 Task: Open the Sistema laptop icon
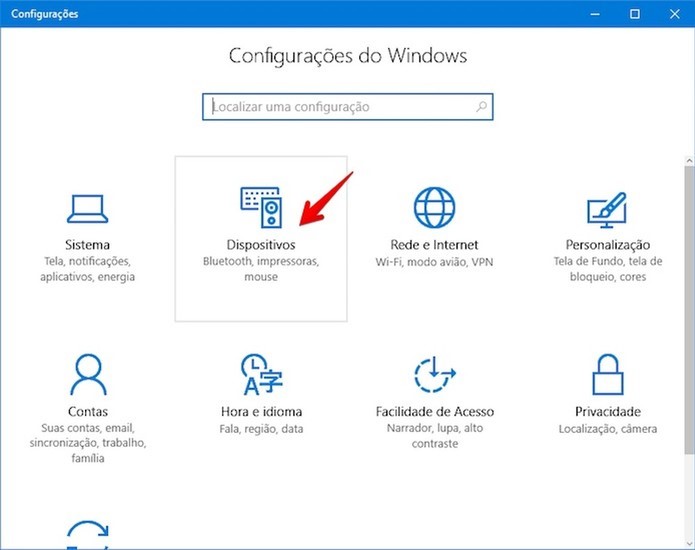tap(87, 209)
